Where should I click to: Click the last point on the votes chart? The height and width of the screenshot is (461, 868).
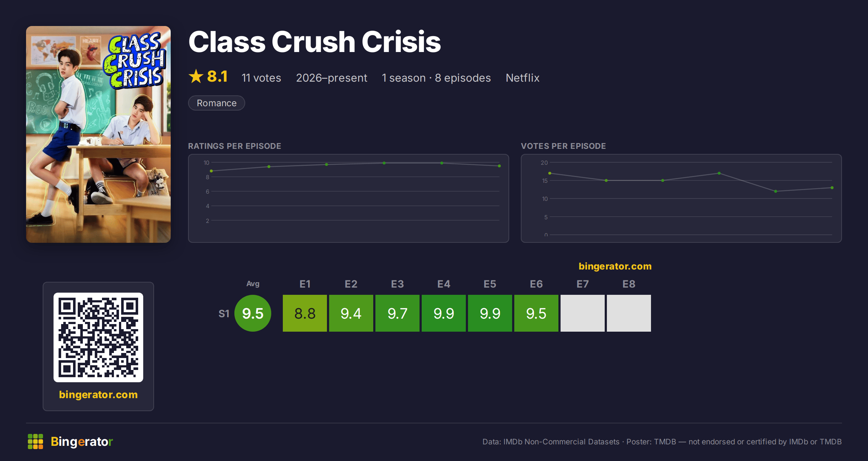(832, 188)
